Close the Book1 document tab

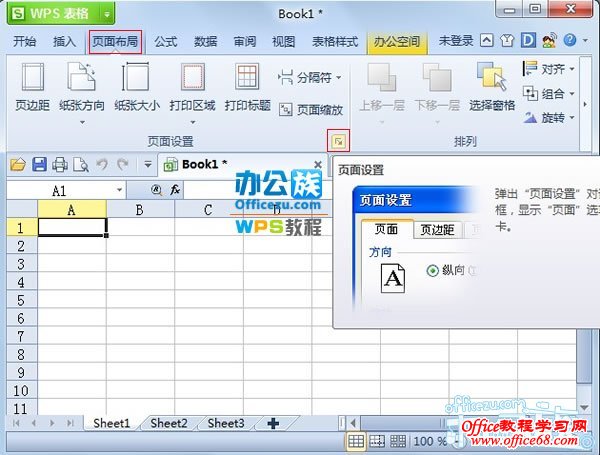coord(318,165)
